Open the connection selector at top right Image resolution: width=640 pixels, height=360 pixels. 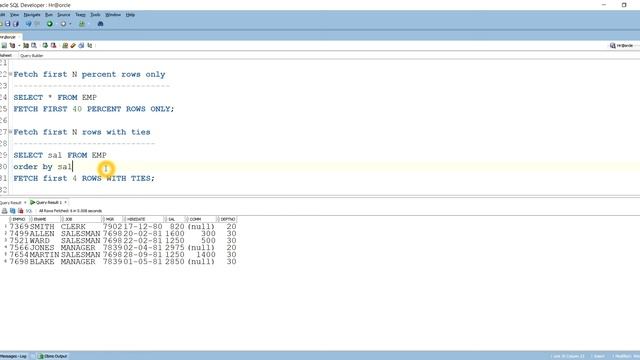pos(622,46)
